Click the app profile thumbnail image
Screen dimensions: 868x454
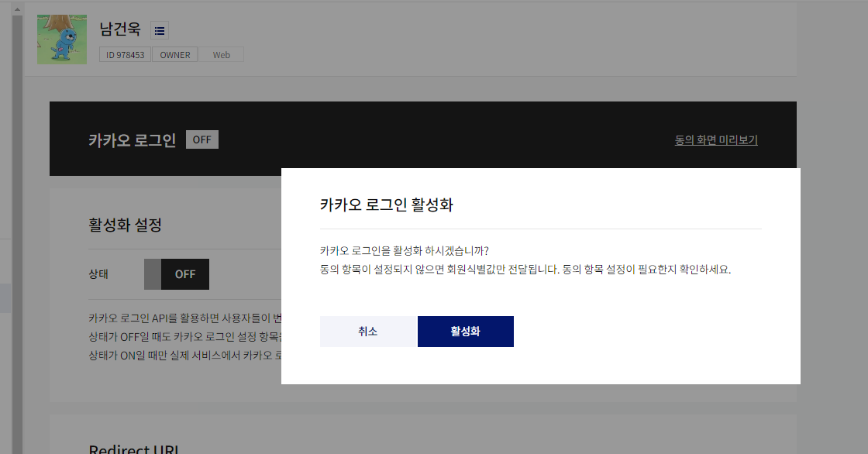(62, 40)
